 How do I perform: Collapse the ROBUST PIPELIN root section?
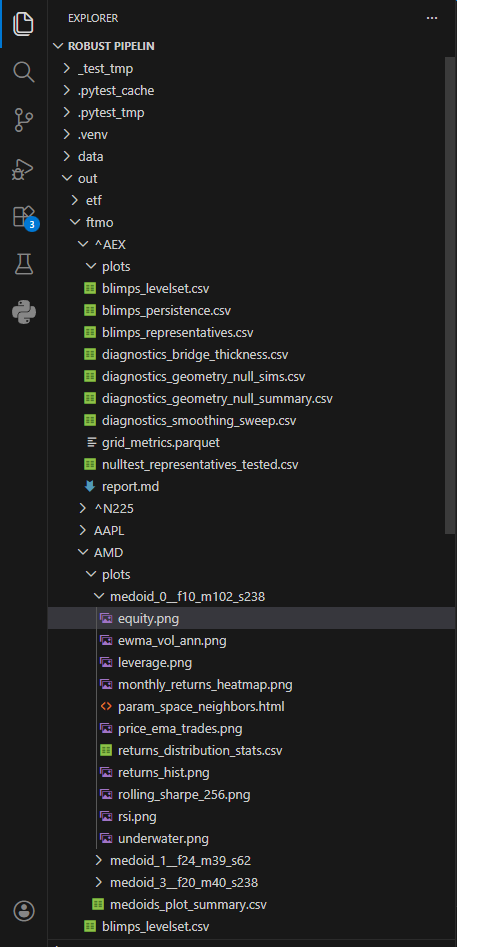(59, 46)
